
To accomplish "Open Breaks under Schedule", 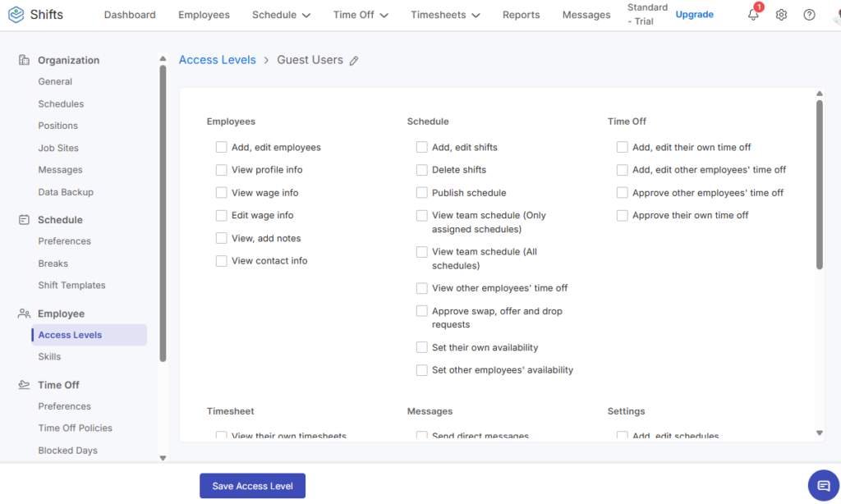I will pyautogui.click(x=53, y=263).
